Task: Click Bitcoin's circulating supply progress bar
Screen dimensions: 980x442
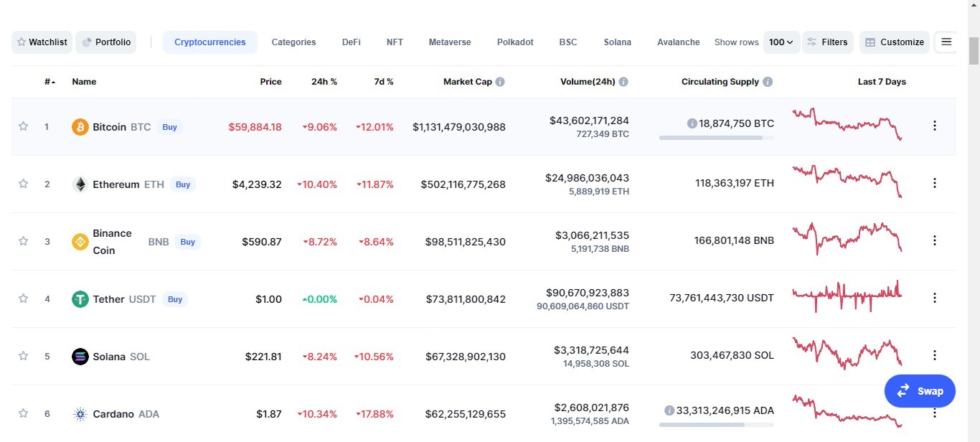Action: pyautogui.click(x=717, y=138)
